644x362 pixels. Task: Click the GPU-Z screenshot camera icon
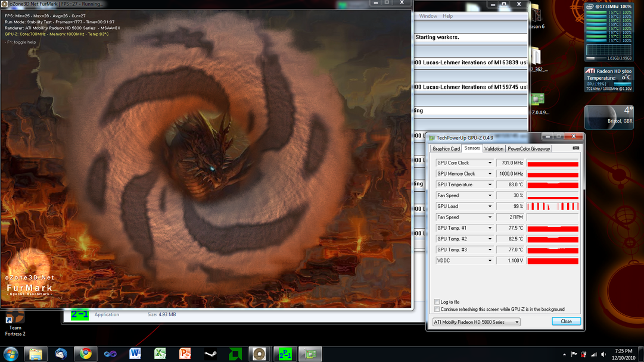pos(576,148)
